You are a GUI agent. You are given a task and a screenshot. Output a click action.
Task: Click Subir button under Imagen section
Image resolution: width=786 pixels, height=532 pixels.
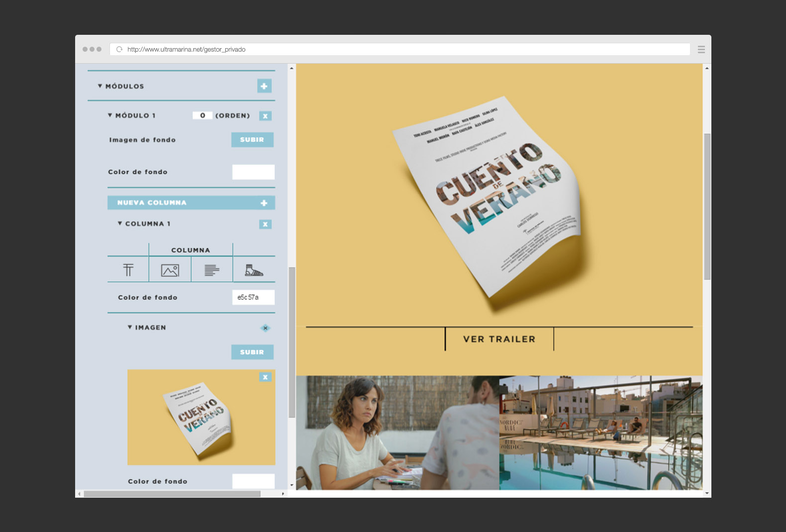[x=252, y=352]
